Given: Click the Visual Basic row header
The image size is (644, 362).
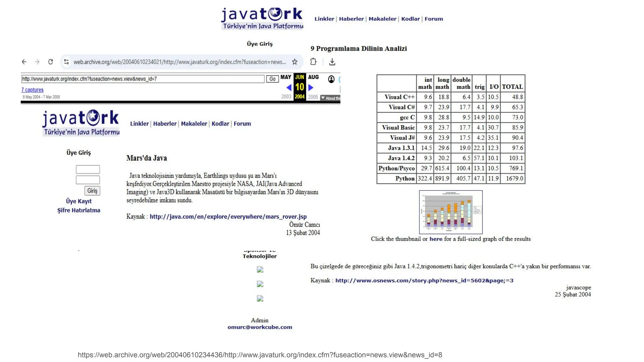Looking at the screenshot, I should tap(397, 128).
